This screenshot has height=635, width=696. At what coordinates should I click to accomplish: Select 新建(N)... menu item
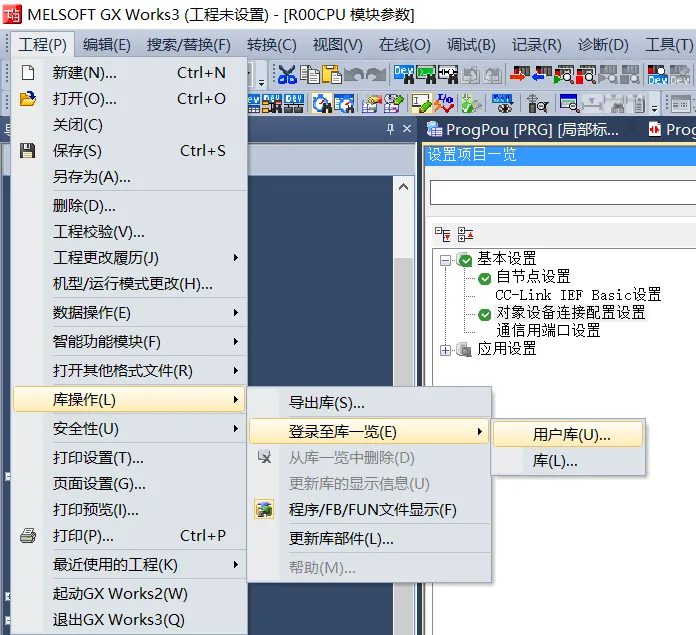pyautogui.click(x=130, y=72)
